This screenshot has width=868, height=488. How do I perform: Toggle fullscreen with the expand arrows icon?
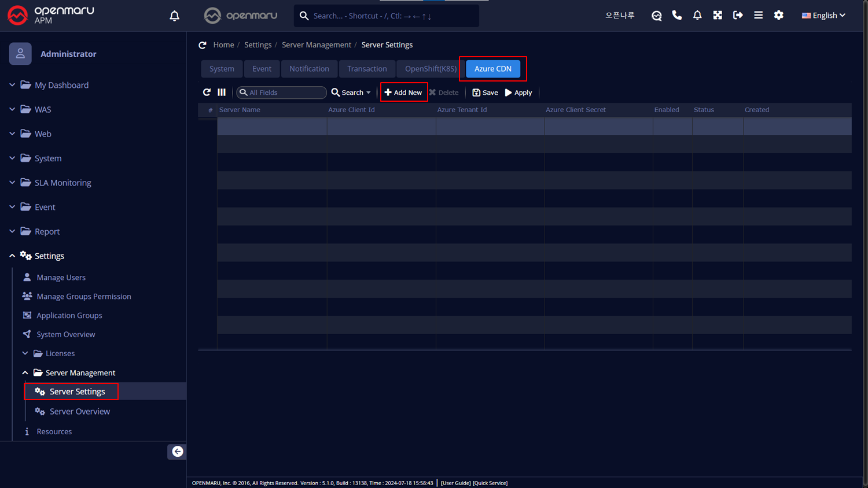[x=718, y=16]
